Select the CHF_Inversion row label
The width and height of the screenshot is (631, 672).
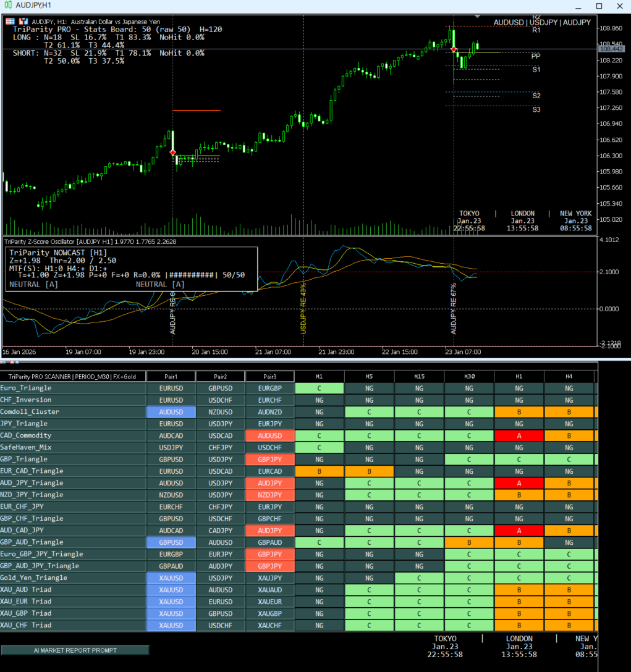click(x=26, y=400)
